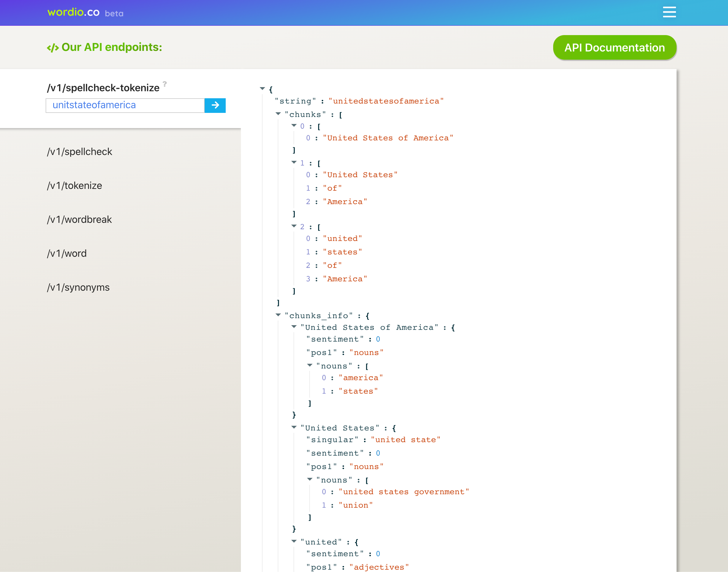Collapse the root JSON object triangle
This screenshot has width=728, height=572.
tap(262, 89)
